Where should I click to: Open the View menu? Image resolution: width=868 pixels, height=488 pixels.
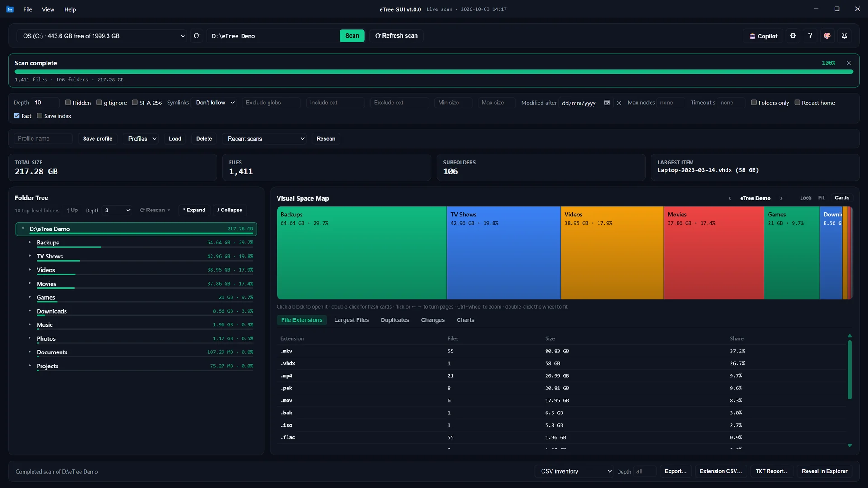pyautogui.click(x=48, y=9)
